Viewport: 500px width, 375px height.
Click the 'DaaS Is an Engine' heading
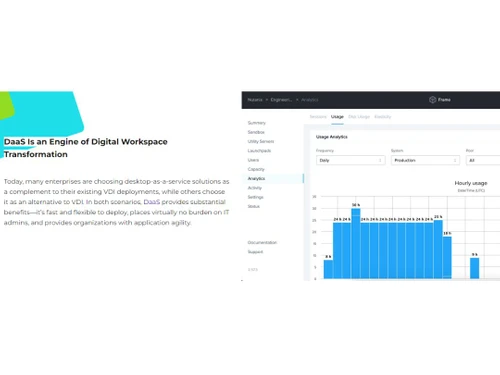86,148
